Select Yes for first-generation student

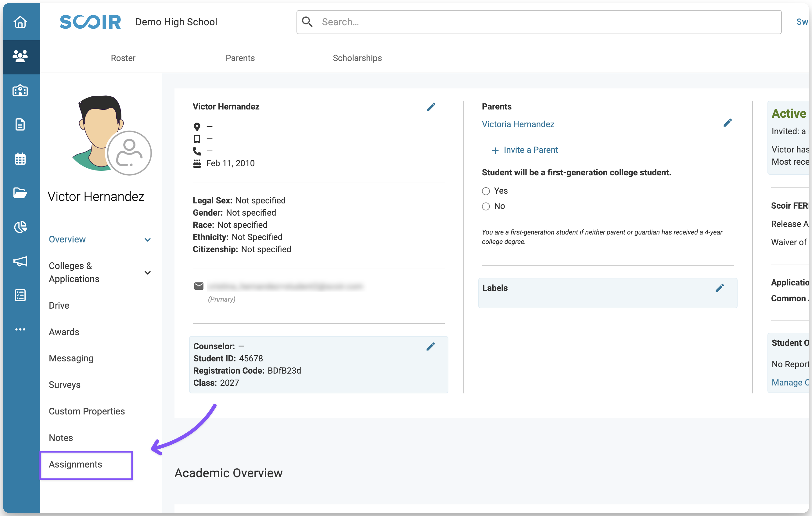(x=486, y=191)
